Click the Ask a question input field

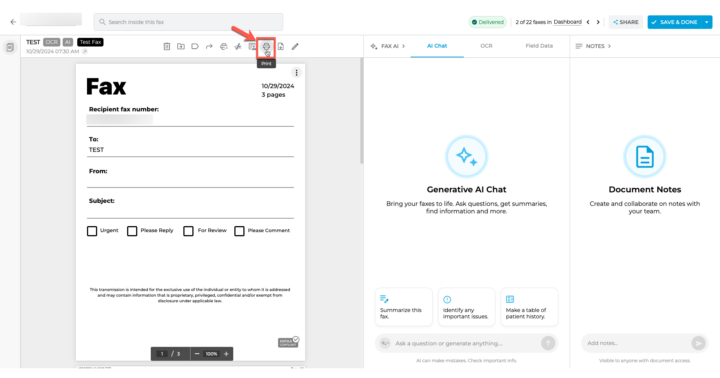click(466, 343)
